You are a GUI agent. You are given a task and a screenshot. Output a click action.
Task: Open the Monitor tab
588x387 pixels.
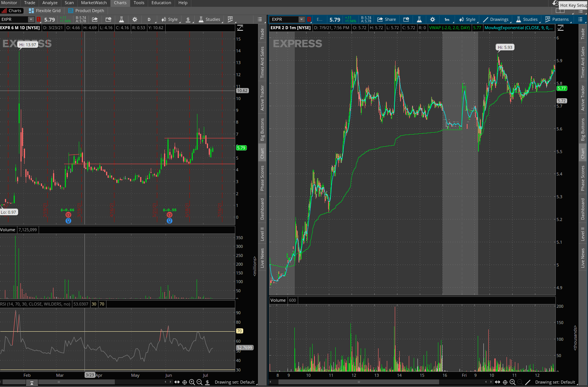[x=9, y=3]
